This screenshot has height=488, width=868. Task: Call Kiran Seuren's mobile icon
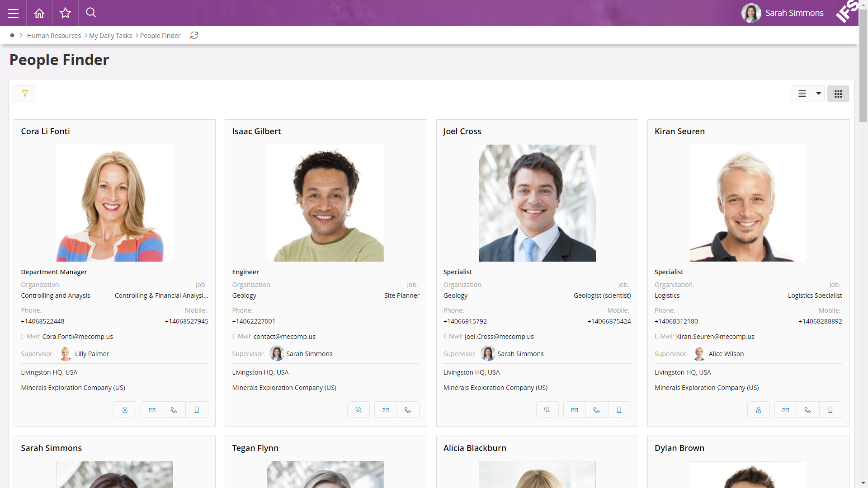click(830, 410)
